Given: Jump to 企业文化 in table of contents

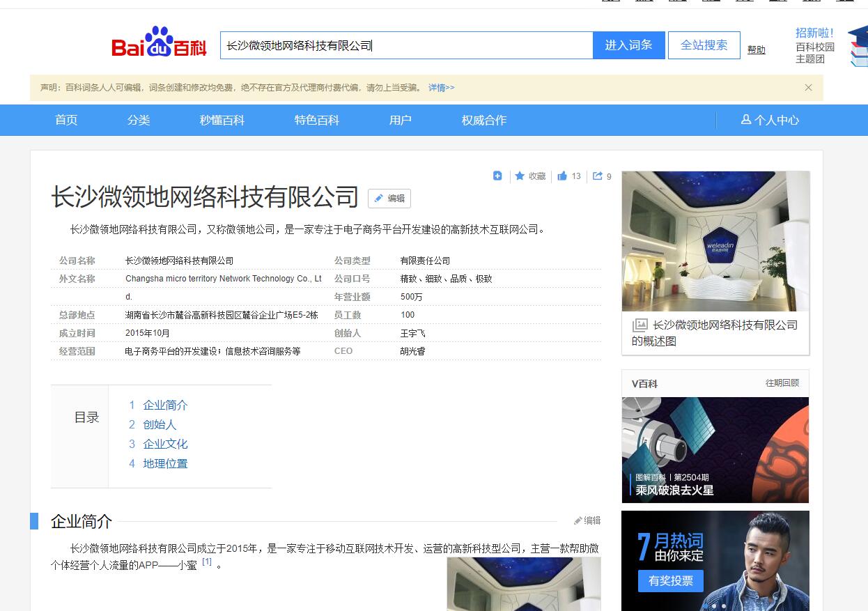Looking at the screenshot, I should pyautogui.click(x=165, y=444).
